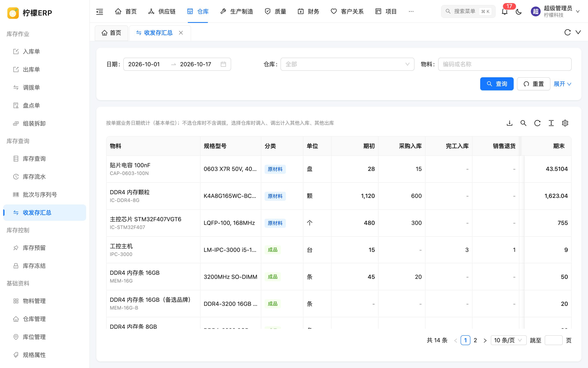Click the 重置 button
The width and height of the screenshot is (588, 368).
pyautogui.click(x=533, y=84)
